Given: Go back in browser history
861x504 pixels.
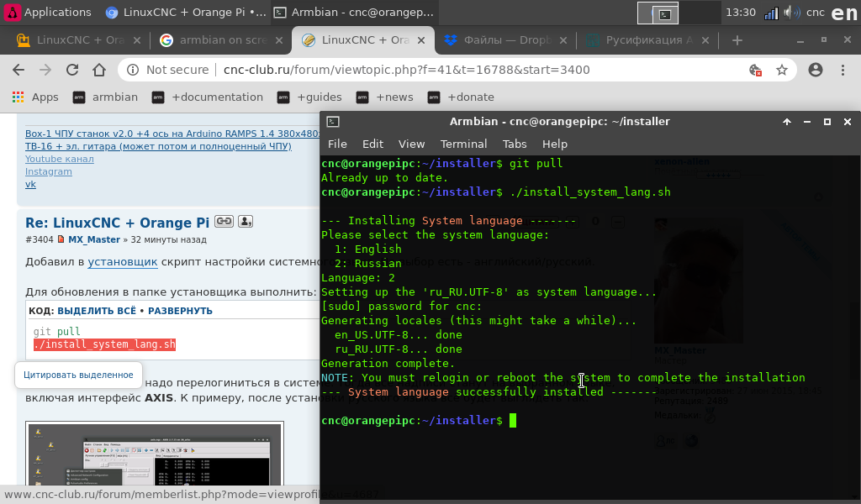Looking at the screenshot, I should pyautogui.click(x=18, y=70).
